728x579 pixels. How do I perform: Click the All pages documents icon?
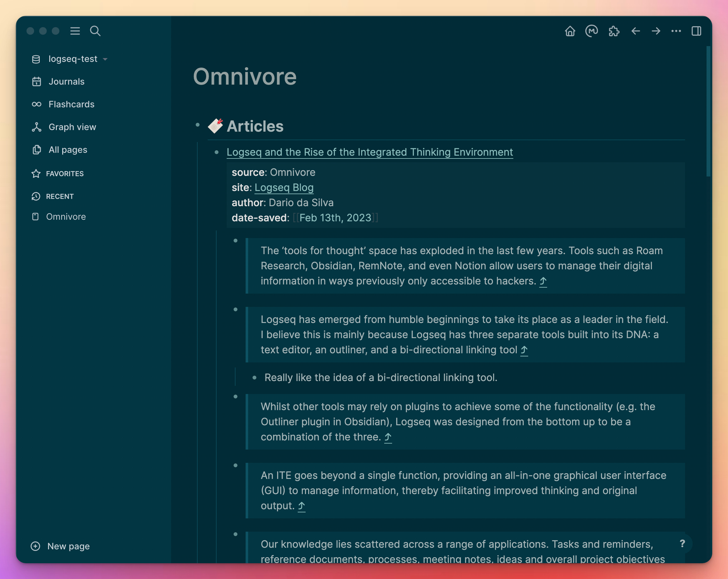37,150
